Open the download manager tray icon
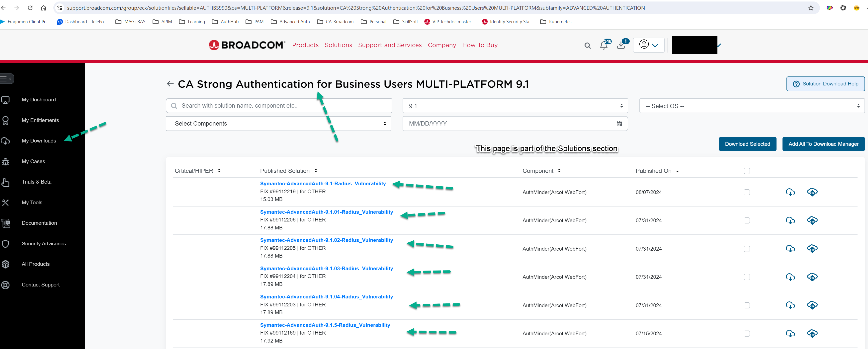 [x=621, y=45]
